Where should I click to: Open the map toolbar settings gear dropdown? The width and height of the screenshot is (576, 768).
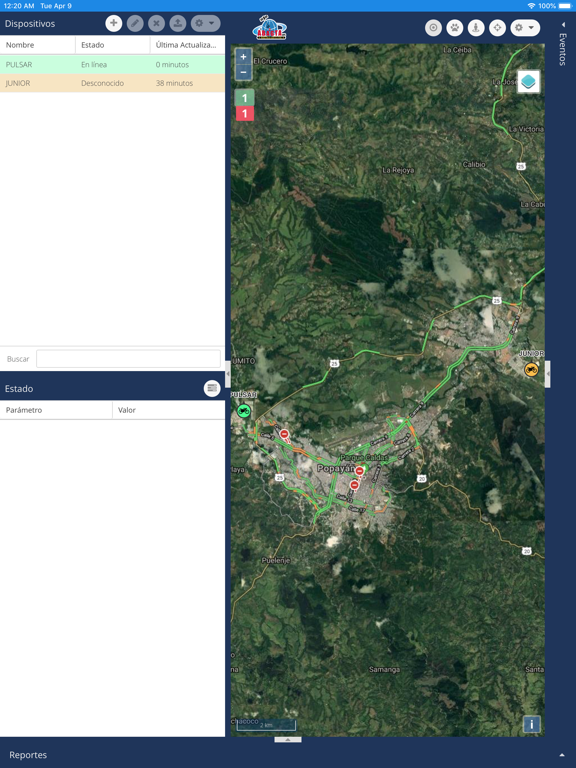(x=525, y=28)
